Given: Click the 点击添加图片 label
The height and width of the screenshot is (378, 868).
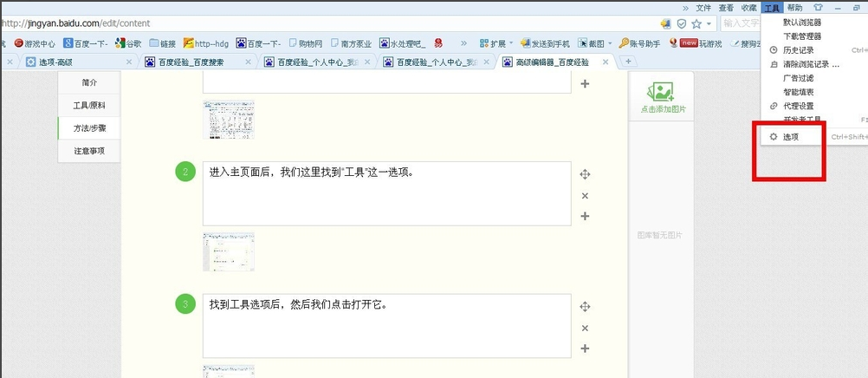Looking at the screenshot, I should tap(664, 110).
